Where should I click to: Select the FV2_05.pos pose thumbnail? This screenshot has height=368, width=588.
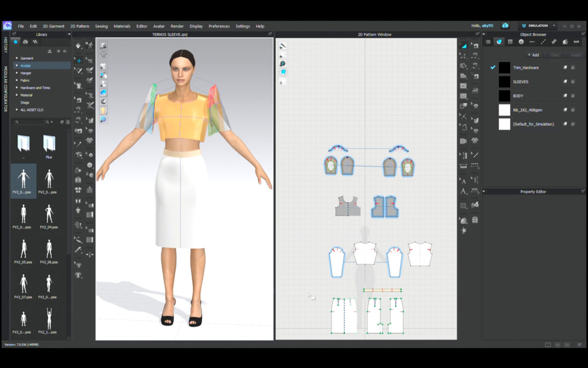click(x=23, y=251)
